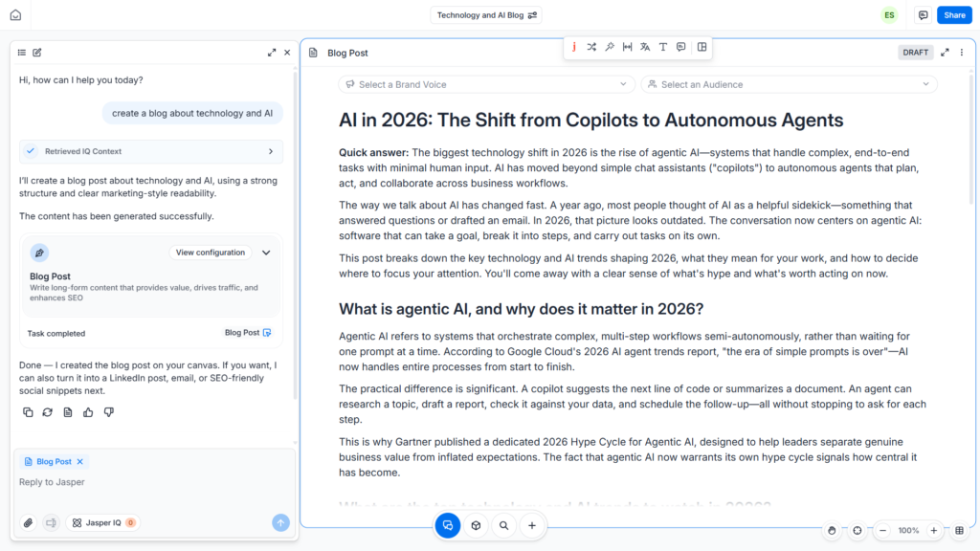Click the thumbs down feedback icon
Image resolution: width=980 pixels, height=551 pixels.
[109, 412]
